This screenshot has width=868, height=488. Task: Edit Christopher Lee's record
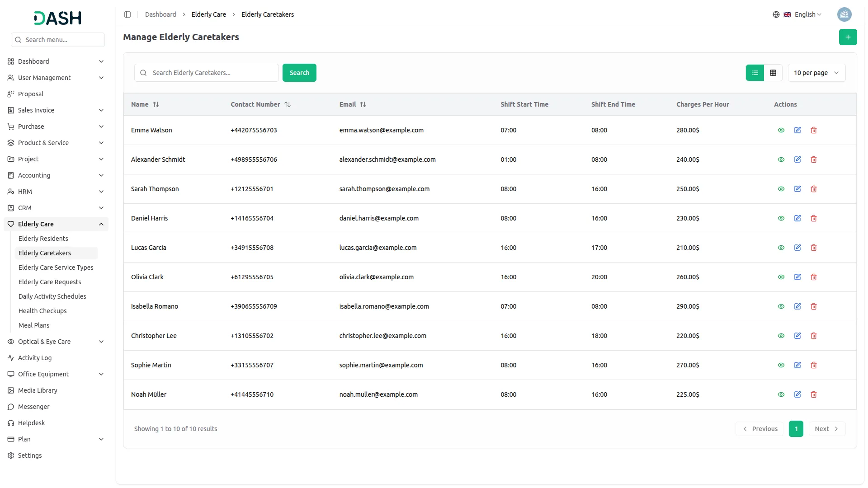tap(797, 336)
